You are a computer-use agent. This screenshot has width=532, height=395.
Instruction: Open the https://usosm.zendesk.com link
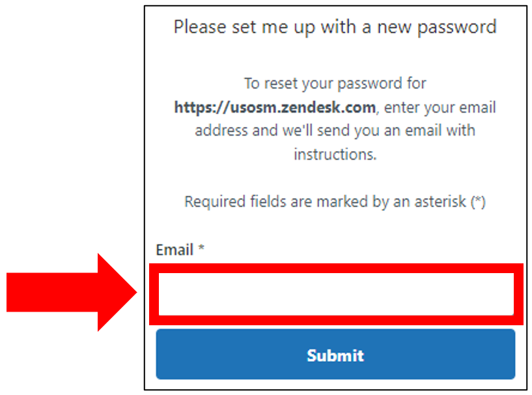(x=273, y=107)
